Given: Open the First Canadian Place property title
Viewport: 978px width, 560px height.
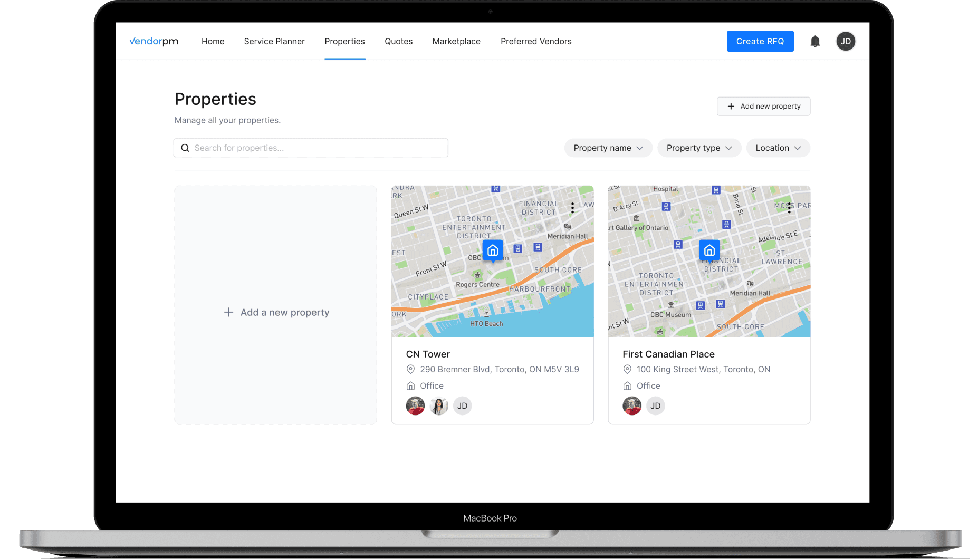Looking at the screenshot, I should coord(668,354).
